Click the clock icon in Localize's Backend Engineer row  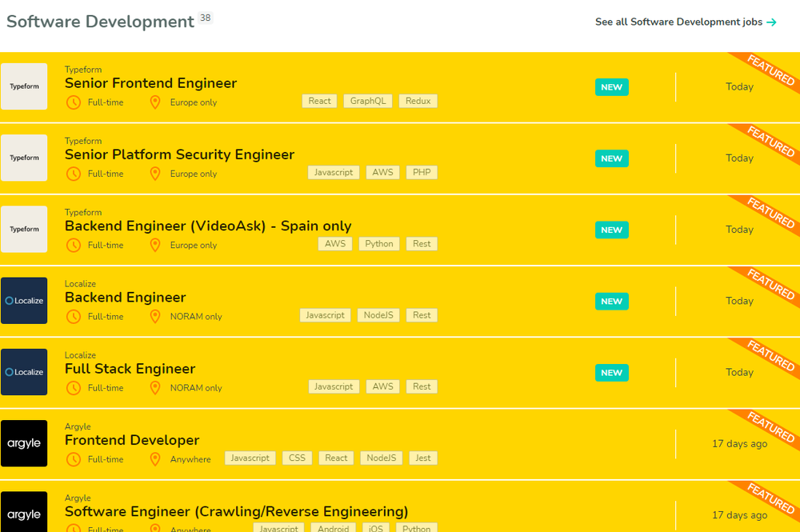(x=74, y=317)
